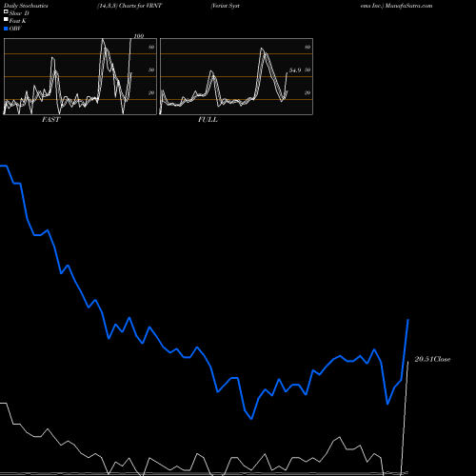Click the 50 level label in FAST chart
This screenshot has width=476, height=476.
click(x=151, y=70)
